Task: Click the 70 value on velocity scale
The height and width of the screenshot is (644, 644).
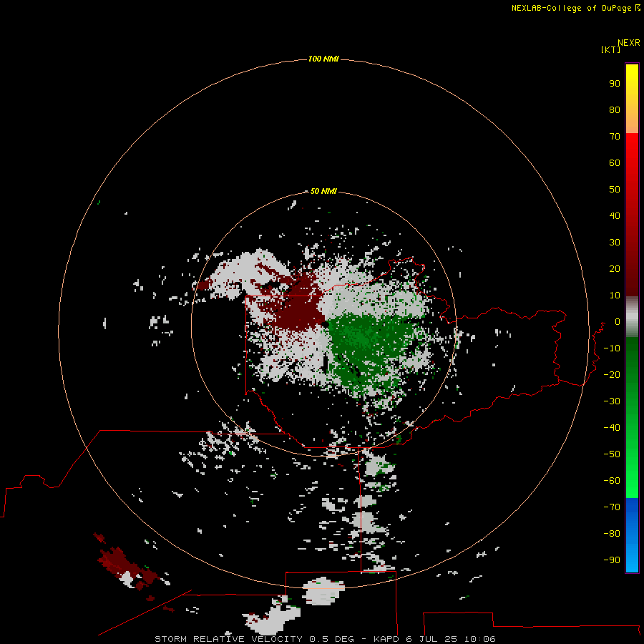Action: pos(615,137)
